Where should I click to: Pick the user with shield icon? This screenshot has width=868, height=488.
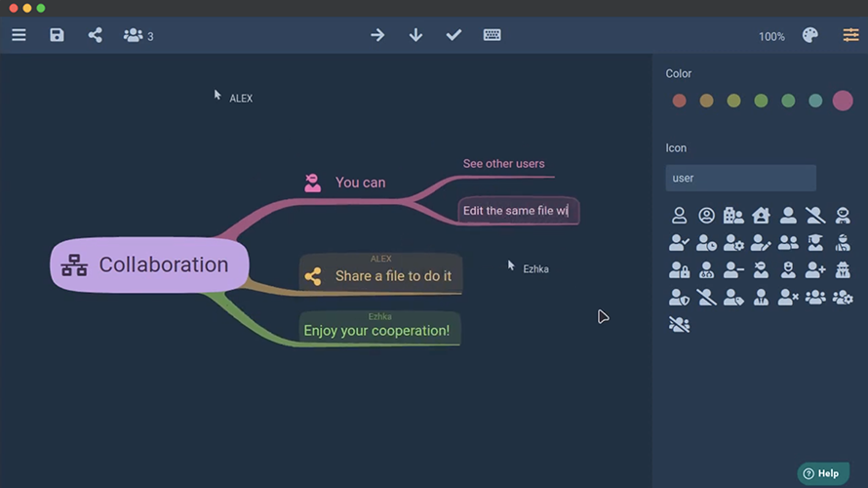pos(679,298)
